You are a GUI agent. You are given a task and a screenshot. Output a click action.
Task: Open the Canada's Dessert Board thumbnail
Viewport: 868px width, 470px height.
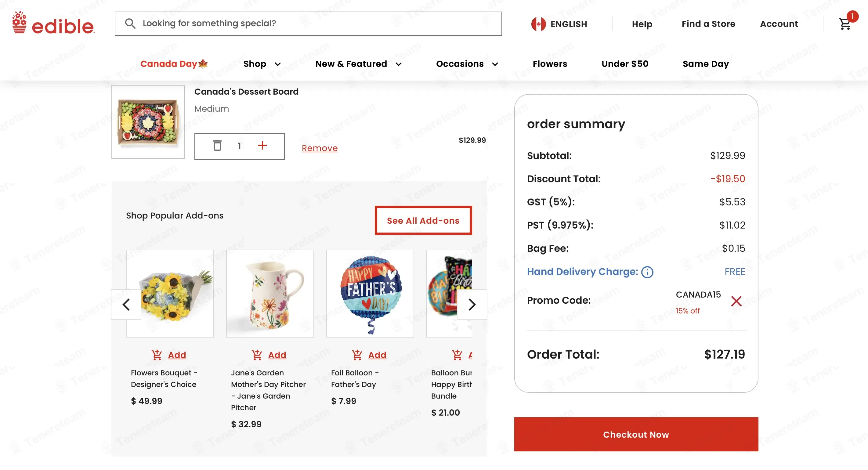coord(148,122)
